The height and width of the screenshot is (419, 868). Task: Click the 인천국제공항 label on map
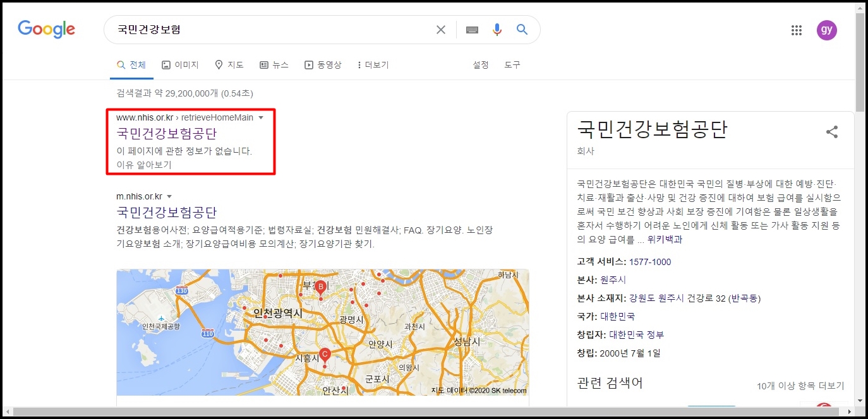pyautogui.click(x=160, y=327)
